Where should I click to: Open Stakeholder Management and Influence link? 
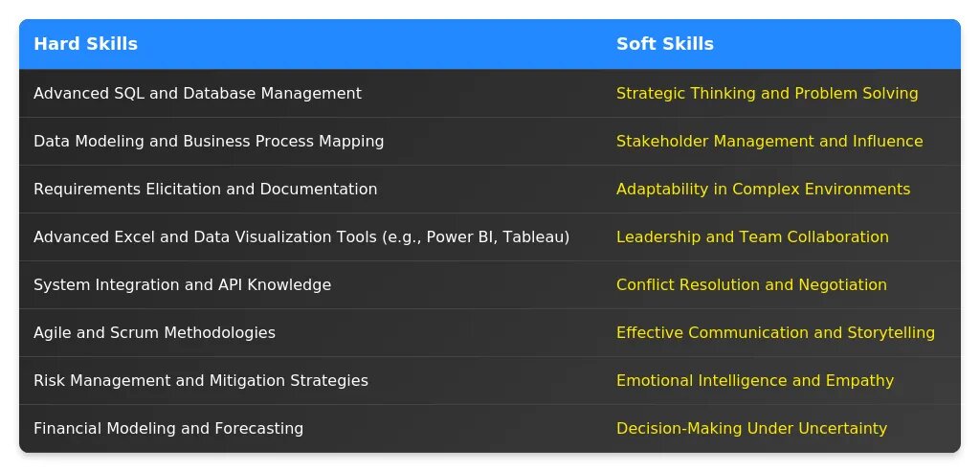(769, 142)
